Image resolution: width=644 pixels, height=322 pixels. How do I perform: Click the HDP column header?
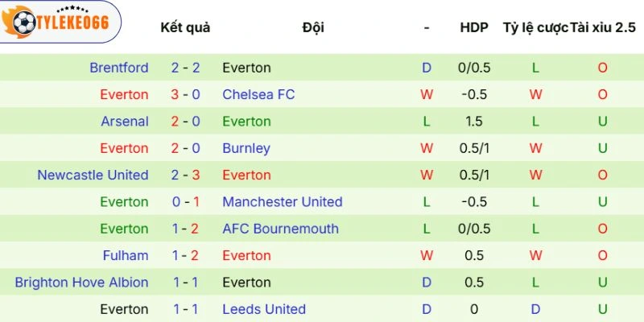(x=474, y=27)
